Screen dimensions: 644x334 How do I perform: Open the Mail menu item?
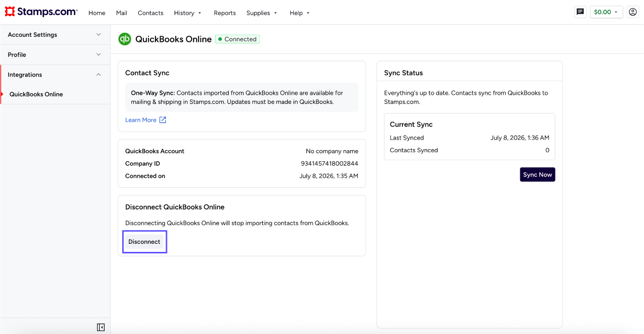click(121, 13)
